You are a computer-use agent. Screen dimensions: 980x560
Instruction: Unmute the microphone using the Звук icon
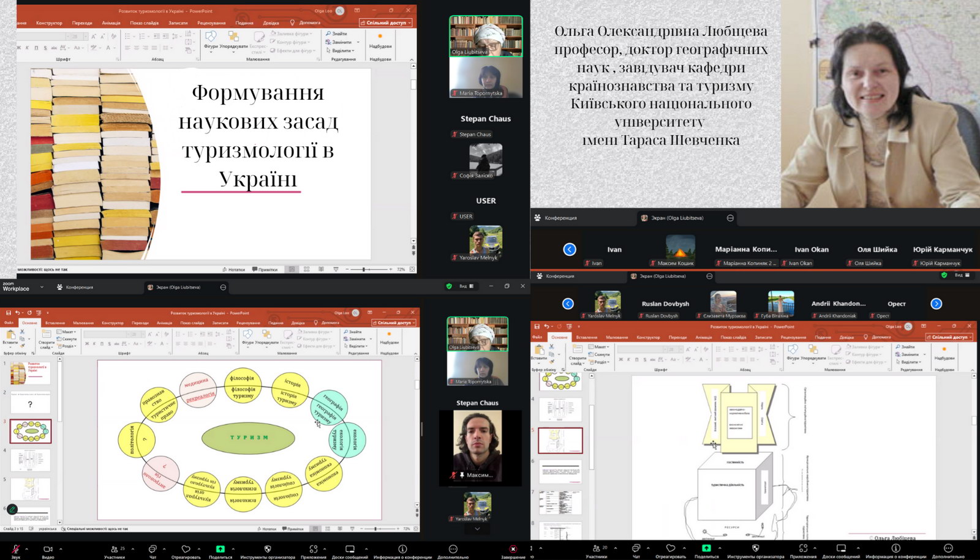(x=15, y=548)
